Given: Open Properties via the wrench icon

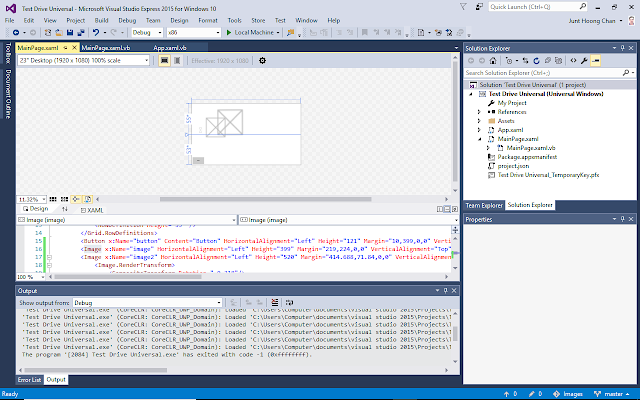Looking at the screenshot, I should [584, 61].
